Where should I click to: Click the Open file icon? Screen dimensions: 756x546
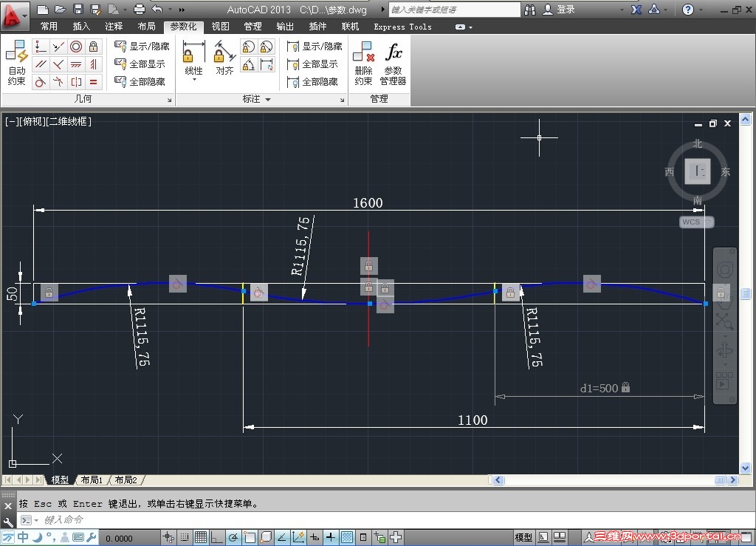click(x=61, y=9)
